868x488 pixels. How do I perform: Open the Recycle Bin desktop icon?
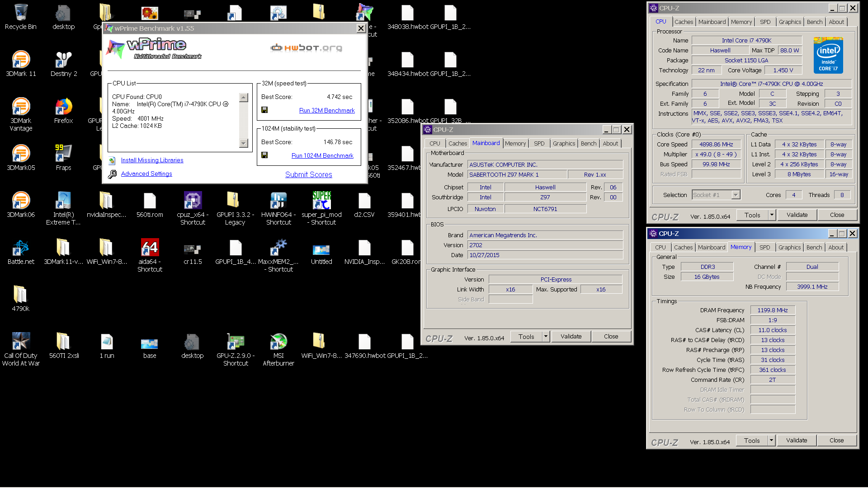(20, 17)
